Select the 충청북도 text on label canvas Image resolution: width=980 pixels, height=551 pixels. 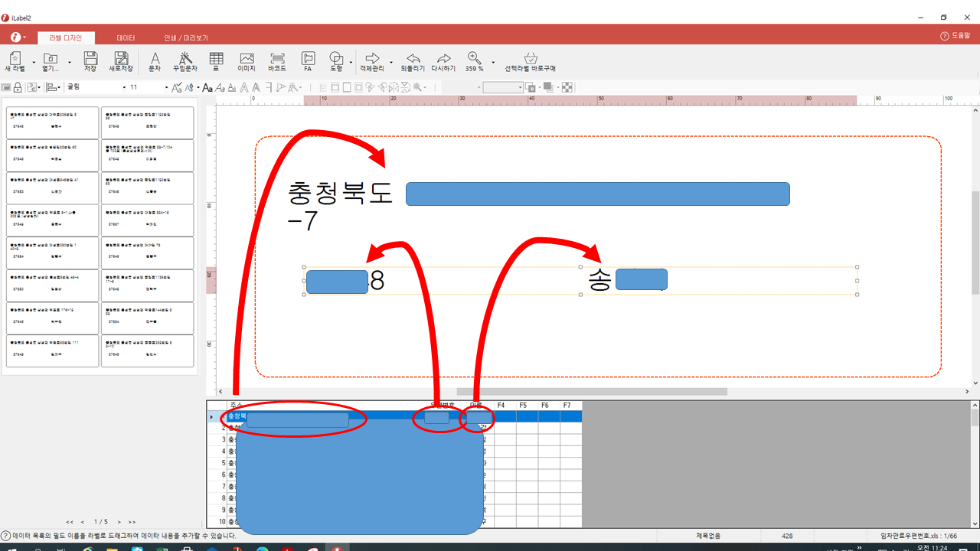(x=340, y=194)
